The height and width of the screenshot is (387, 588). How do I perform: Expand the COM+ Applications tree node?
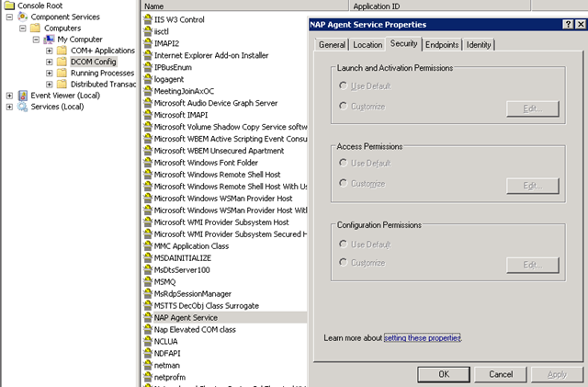tap(50, 51)
